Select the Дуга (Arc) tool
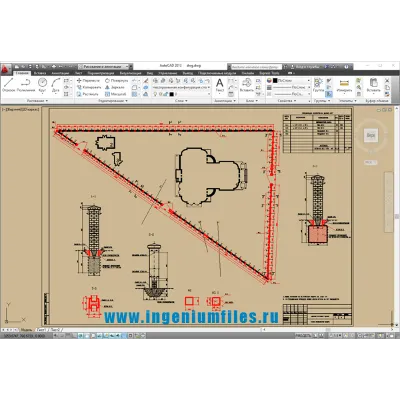The image size is (400, 400). (56, 85)
